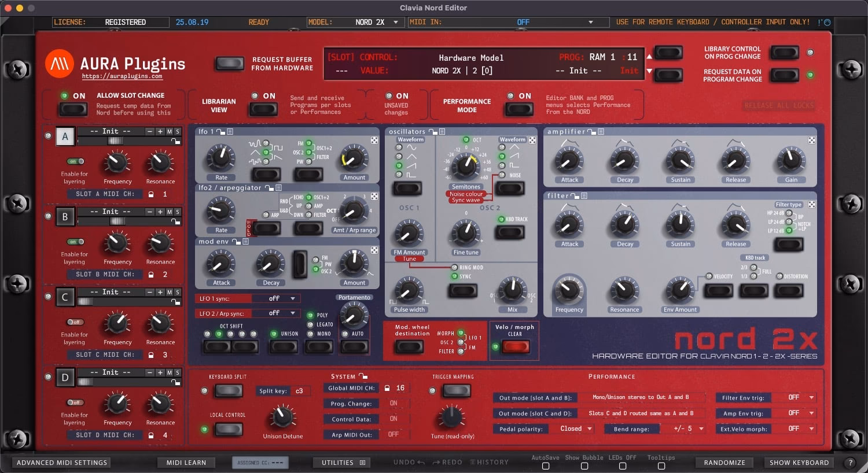Screen dimensions: 868x473
Task: Click the padlock icon next to SLOT A MIDI CH
Action: [x=150, y=194]
